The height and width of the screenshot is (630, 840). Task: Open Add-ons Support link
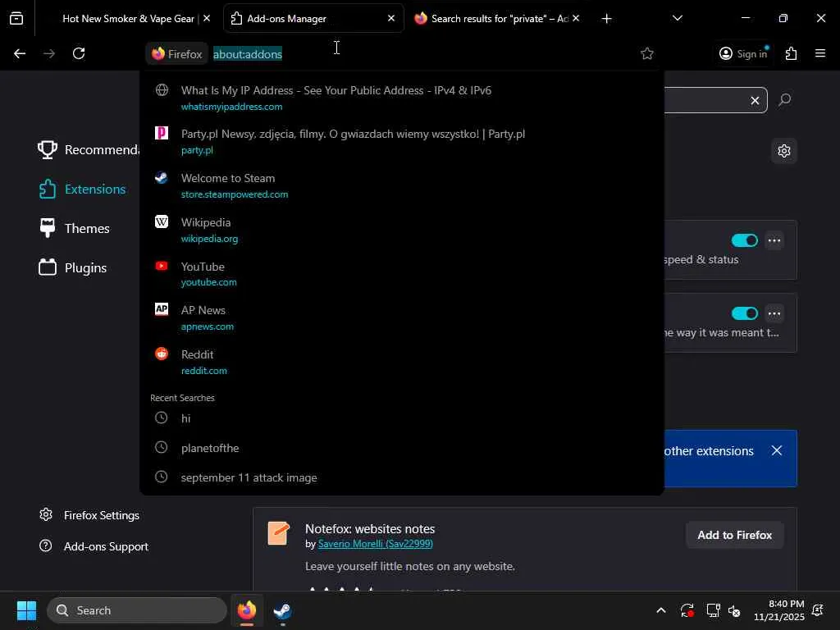click(94, 546)
